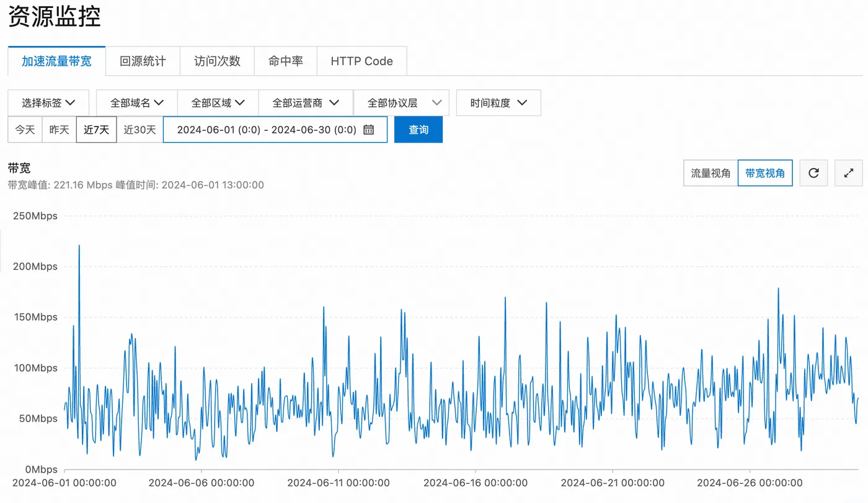868x503 pixels.
Task: Click the refresh chart icon
Action: [x=813, y=173]
